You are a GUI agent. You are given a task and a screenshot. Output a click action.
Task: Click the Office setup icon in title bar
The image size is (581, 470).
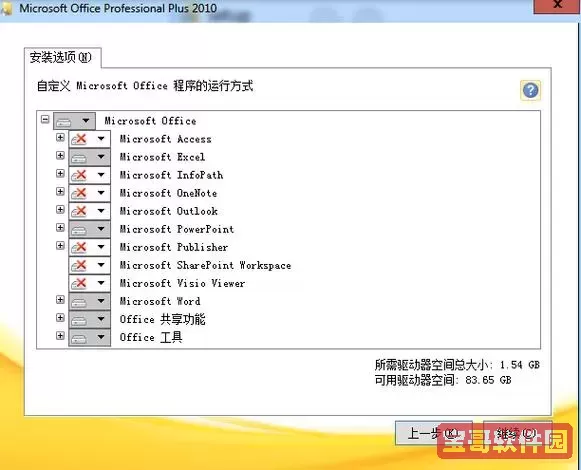tap(6, 8)
